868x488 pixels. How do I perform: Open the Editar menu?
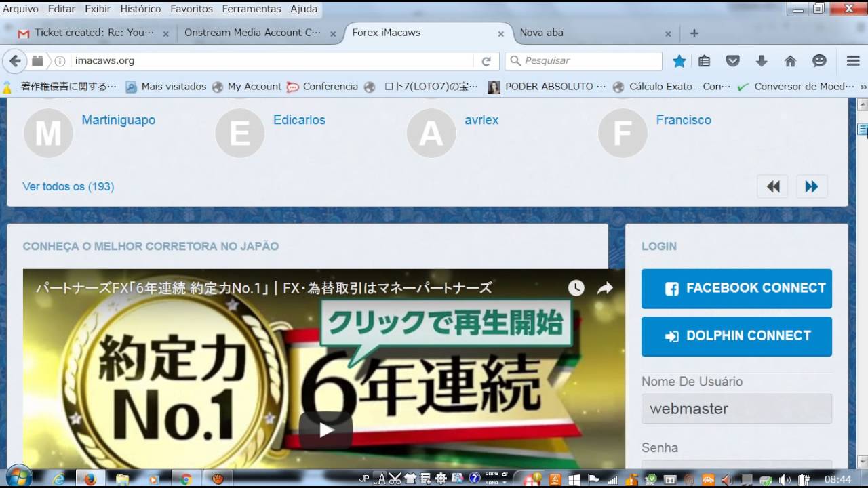tap(62, 9)
